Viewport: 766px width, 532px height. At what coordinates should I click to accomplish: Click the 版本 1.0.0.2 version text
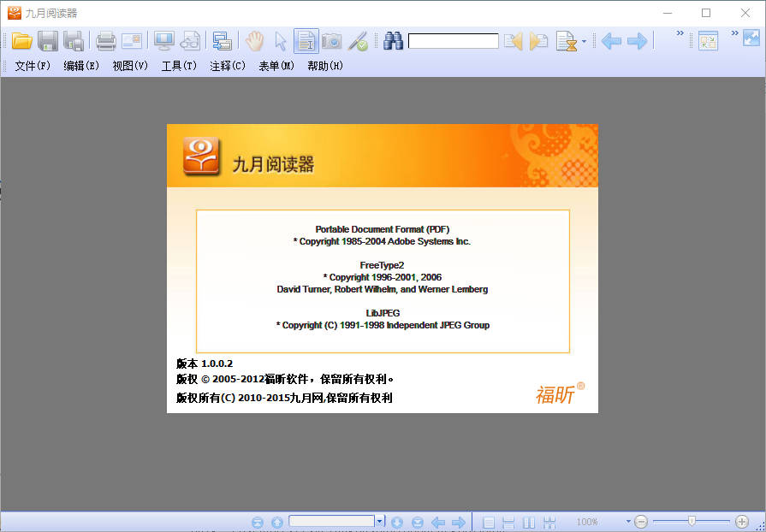click(x=205, y=364)
